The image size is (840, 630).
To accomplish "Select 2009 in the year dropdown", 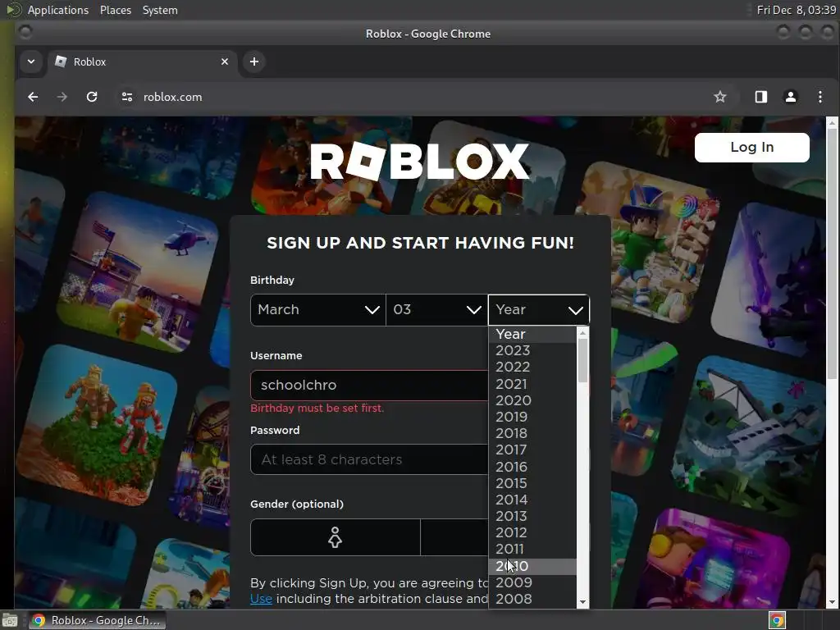I will click(532, 583).
